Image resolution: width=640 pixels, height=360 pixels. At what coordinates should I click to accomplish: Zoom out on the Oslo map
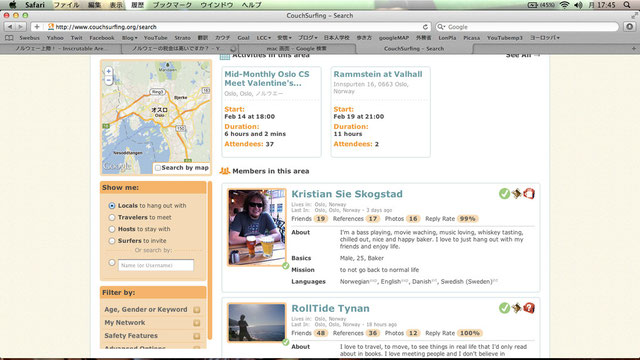pos(109,80)
